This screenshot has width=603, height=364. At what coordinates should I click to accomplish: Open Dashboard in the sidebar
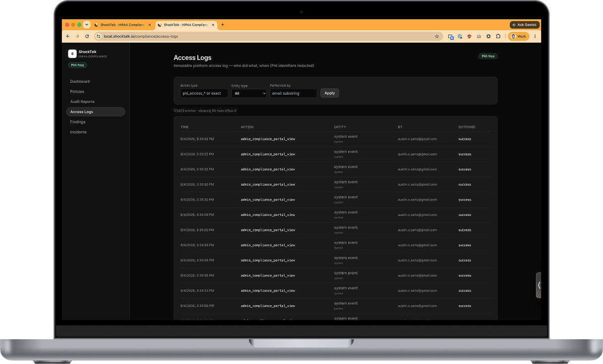click(95, 81)
